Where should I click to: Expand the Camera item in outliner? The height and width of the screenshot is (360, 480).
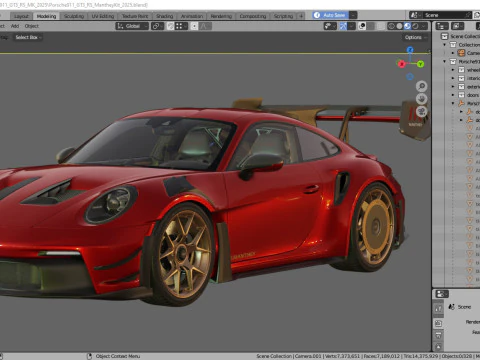453,53
